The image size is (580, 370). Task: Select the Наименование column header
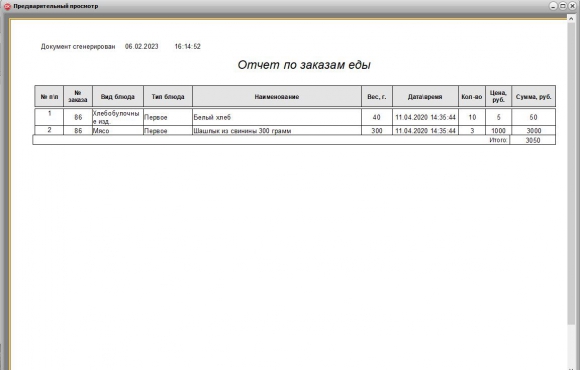pos(277,97)
